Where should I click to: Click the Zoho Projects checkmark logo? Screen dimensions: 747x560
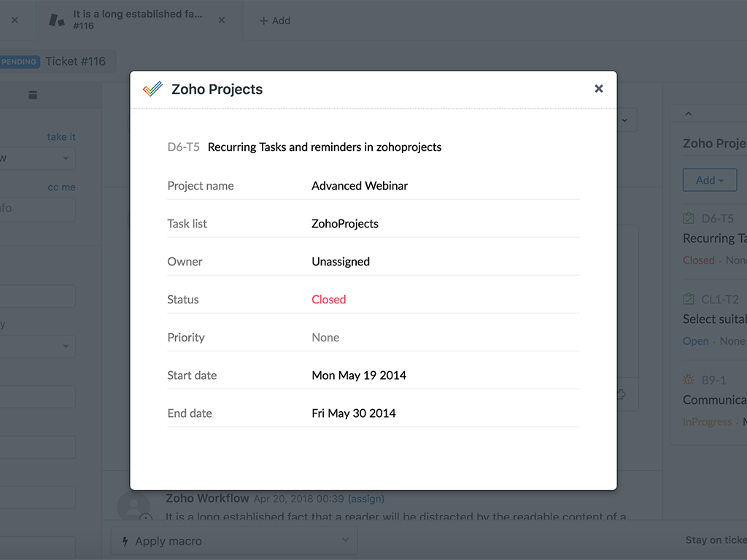coord(152,89)
